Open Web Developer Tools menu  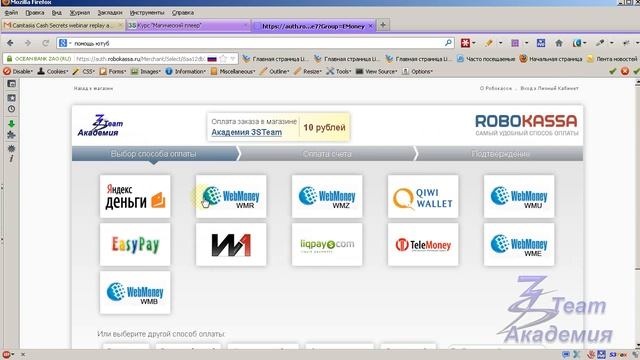click(339, 71)
